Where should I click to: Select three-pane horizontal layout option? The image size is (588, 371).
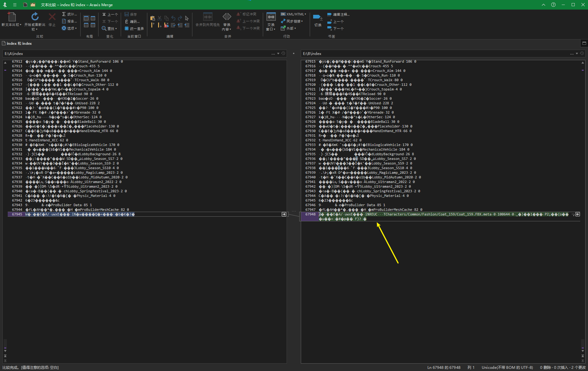93,25
